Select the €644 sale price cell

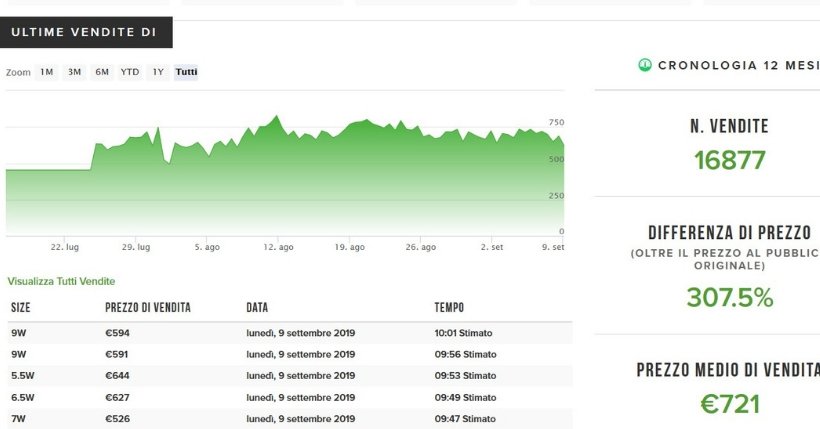pyautogui.click(x=117, y=376)
